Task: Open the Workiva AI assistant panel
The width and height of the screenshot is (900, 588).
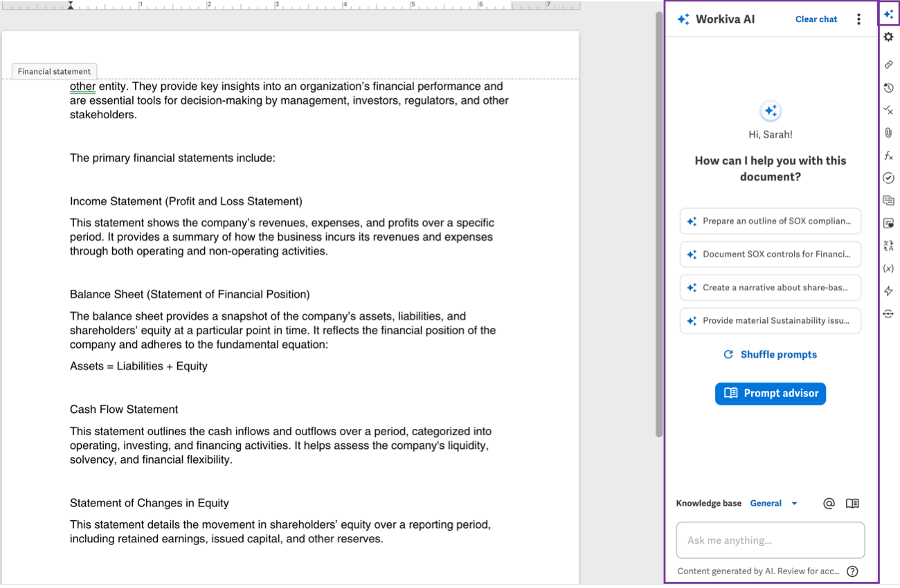Action: click(x=888, y=13)
